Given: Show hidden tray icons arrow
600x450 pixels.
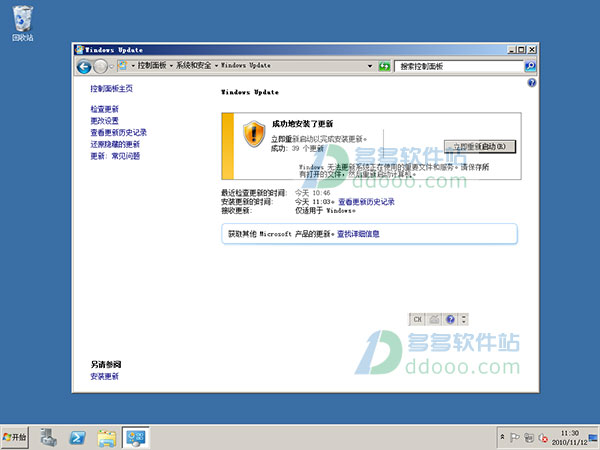Looking at the screenshot, I should 502,437.
